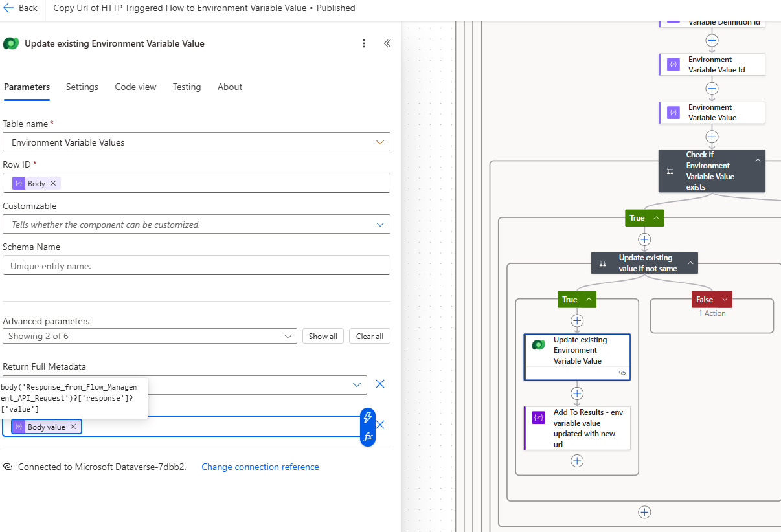Click the purple icon on Environment Variable Value Id card

pos(673,65)
